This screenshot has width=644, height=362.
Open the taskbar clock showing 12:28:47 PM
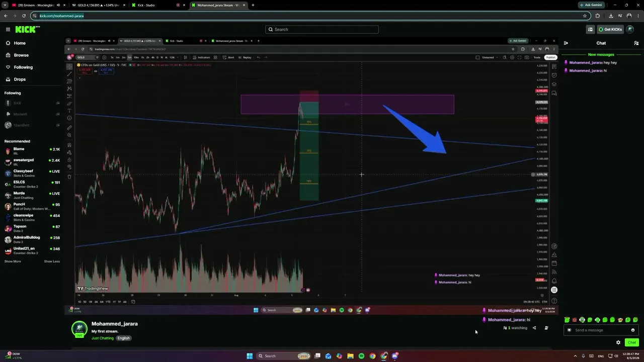coord(632,356)
